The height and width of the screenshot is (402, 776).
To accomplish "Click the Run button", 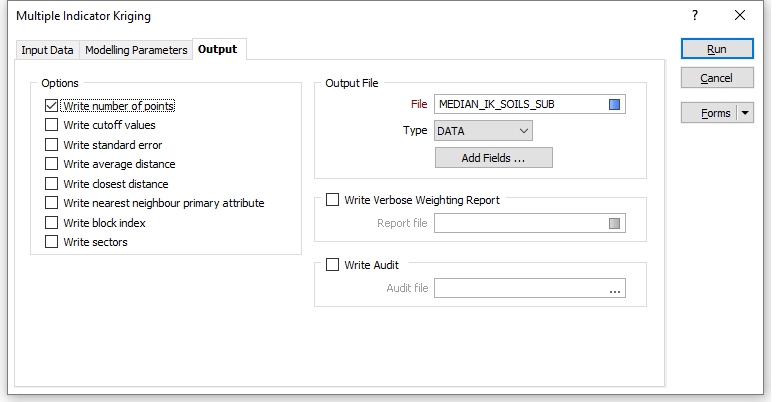I will click(717, 49).
